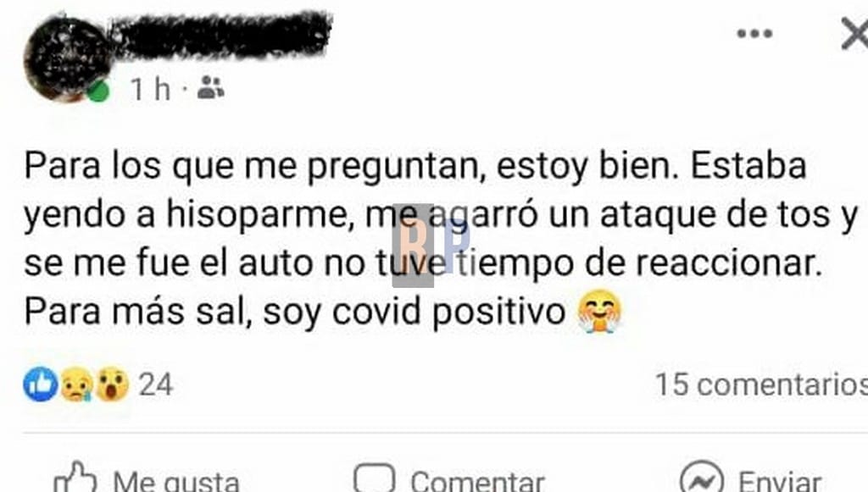
Task: Click the Enviar button text
Action: [x=780, y=481]
